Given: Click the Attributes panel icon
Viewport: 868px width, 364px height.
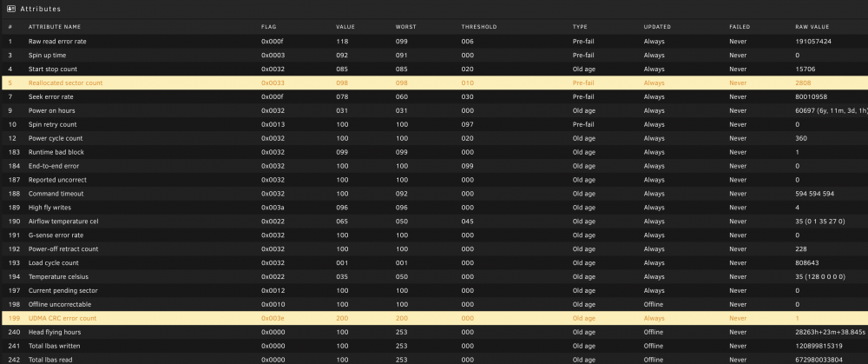Looking at the screenshot, I should click(11, 9).
